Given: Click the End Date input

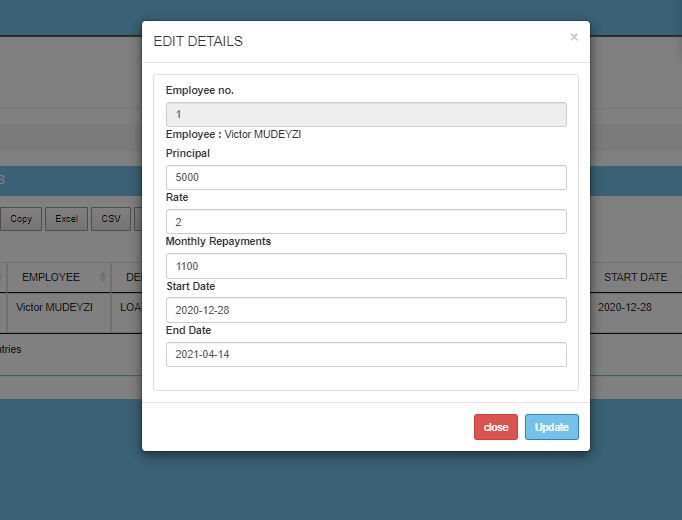Looking at the screenshot, I should (x=366, y=355).
